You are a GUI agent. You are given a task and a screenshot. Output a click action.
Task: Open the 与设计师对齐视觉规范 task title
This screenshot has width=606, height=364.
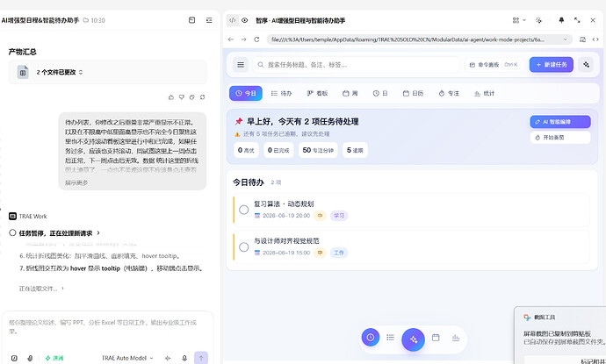pos(286,241)
